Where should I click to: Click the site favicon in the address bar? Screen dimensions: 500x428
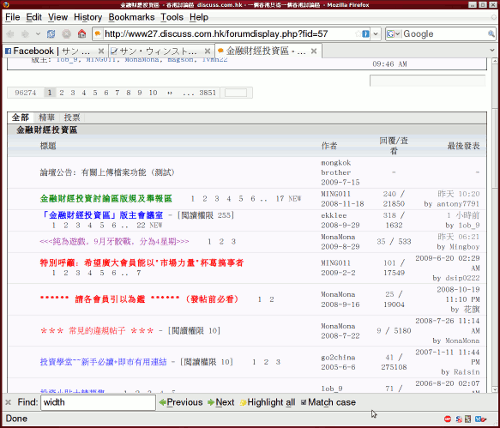(97, 34)
